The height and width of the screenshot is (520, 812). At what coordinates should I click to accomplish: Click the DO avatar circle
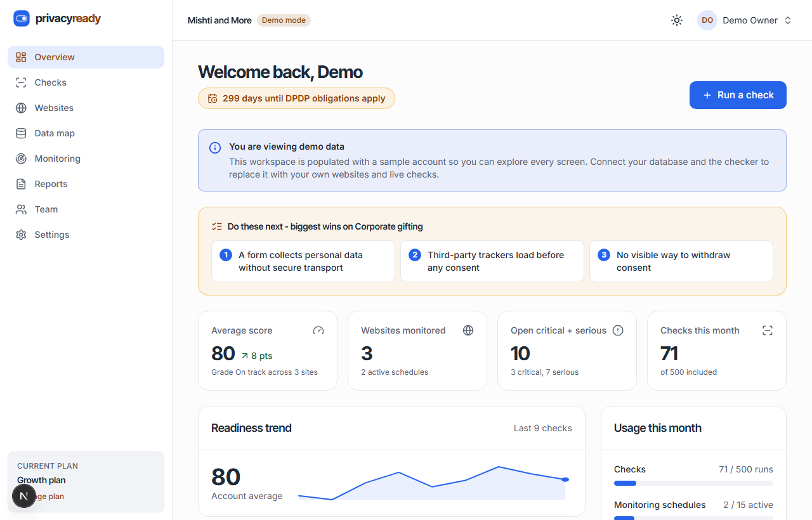click(707, 20)
